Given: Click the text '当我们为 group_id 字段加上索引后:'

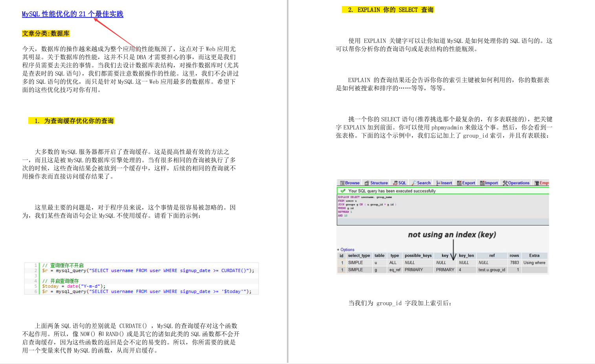Looking at the screenshot, I should tap(400, 303).
